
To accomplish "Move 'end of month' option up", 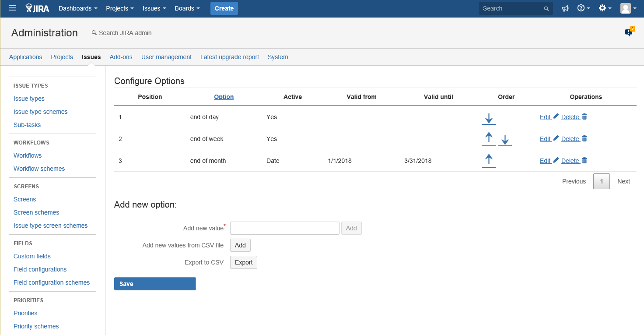I will tap(489, 161).
